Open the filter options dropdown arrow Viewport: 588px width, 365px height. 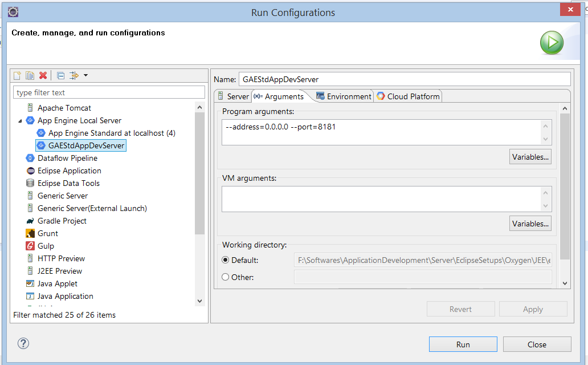click(x=85, y=75)
